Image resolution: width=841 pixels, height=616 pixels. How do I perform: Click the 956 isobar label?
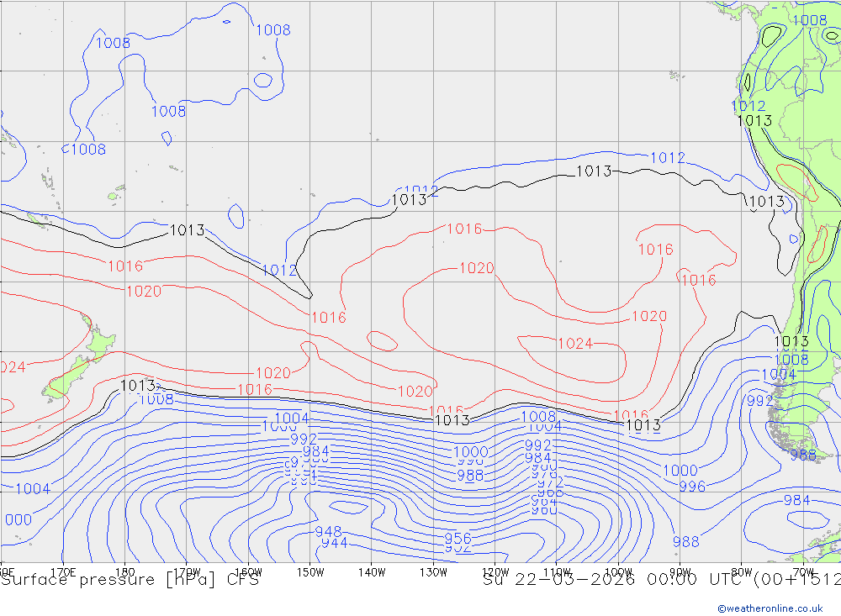coord(458,538)
